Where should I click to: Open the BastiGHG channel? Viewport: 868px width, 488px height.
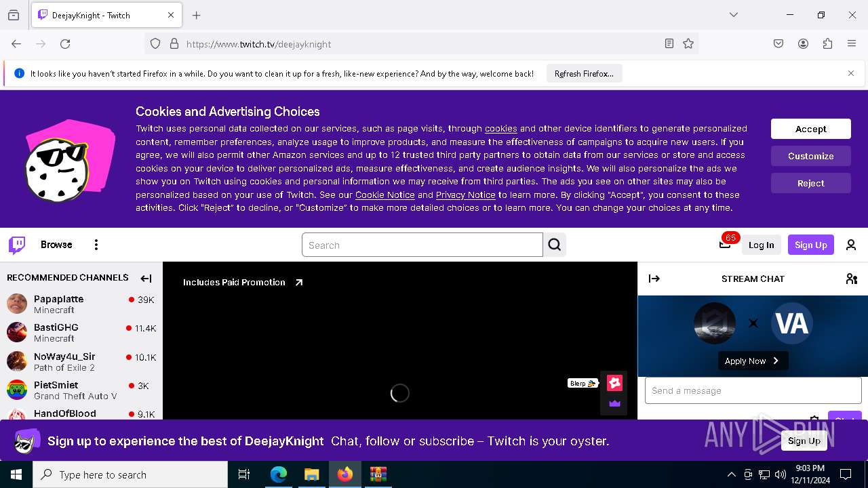pos(81,332)
